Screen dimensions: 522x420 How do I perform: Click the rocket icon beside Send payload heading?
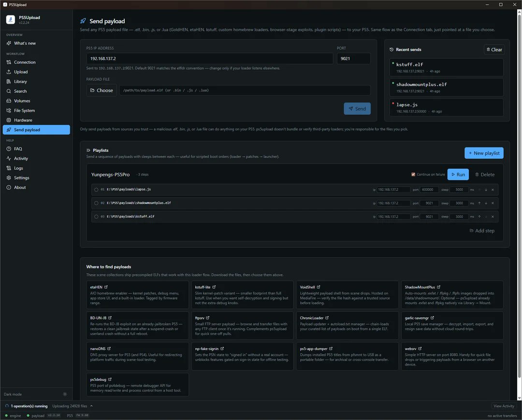pyautogui.click(x=83, y=21)
